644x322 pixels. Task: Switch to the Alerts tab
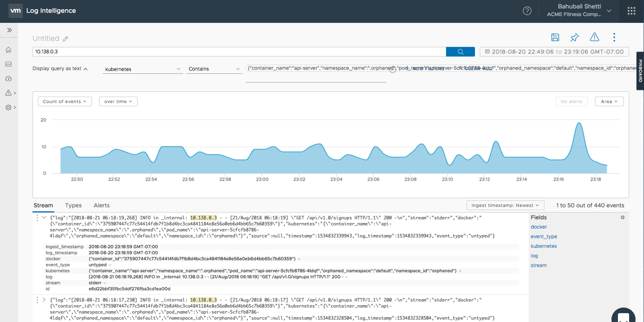pos(101,205)
